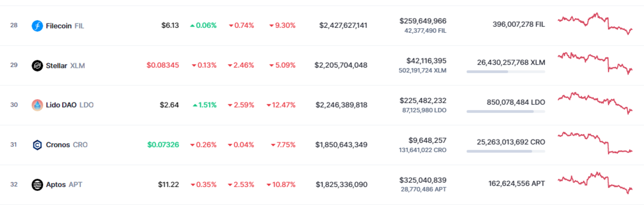
Task: View Cronos 7-day price sparkline chart
Action: pyautogui.click(x=595, y=143)
